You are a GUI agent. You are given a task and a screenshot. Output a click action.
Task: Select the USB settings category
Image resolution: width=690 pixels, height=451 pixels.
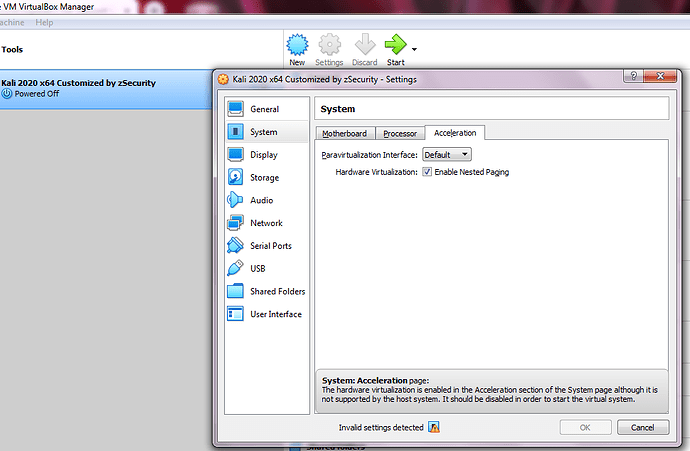(257, 268)
